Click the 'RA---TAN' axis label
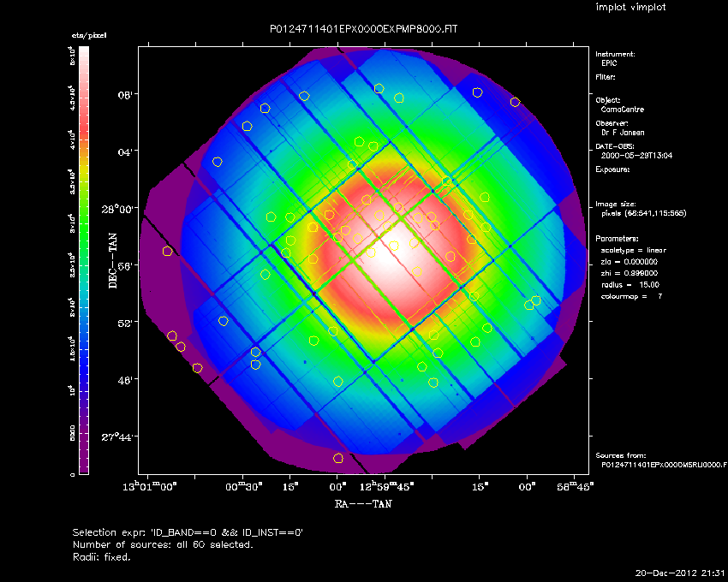Image resolution: width=728 pixels, height=582 pixels. pyautogui.click(x=363, y=504)
